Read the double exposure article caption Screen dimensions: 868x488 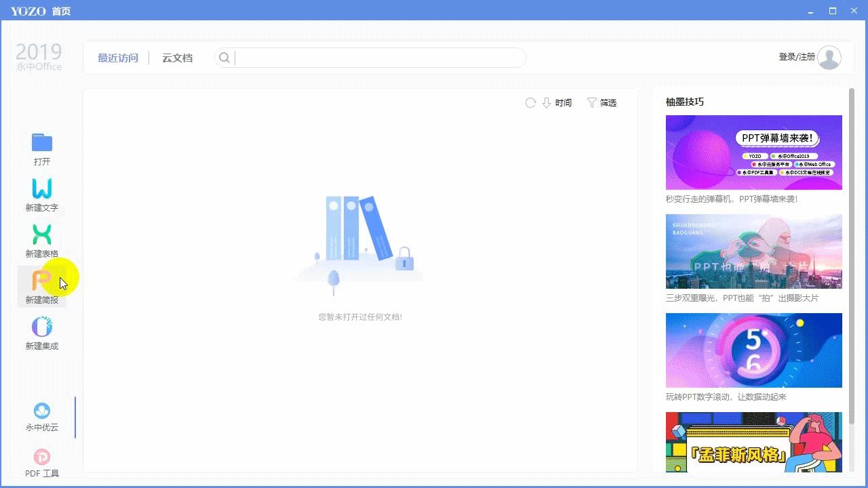click(743, 298)
